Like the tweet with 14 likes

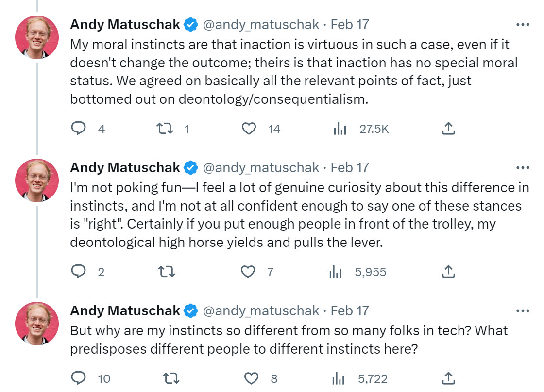[249, 129]
